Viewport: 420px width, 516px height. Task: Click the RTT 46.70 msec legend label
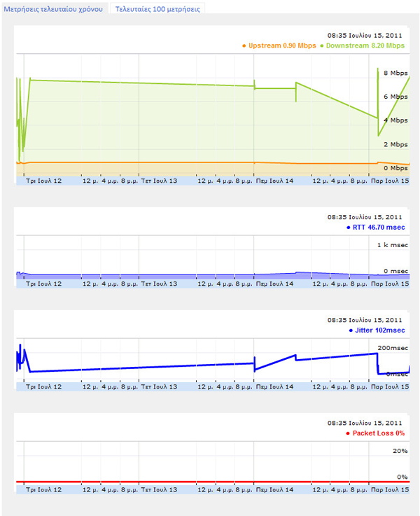(379, 227)
